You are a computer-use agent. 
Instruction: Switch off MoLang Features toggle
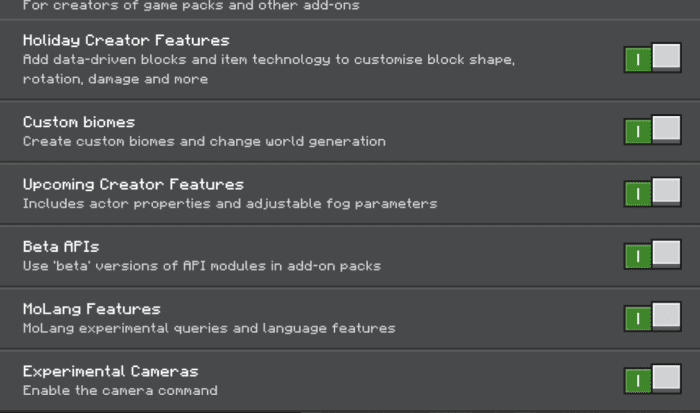point(652,317)
